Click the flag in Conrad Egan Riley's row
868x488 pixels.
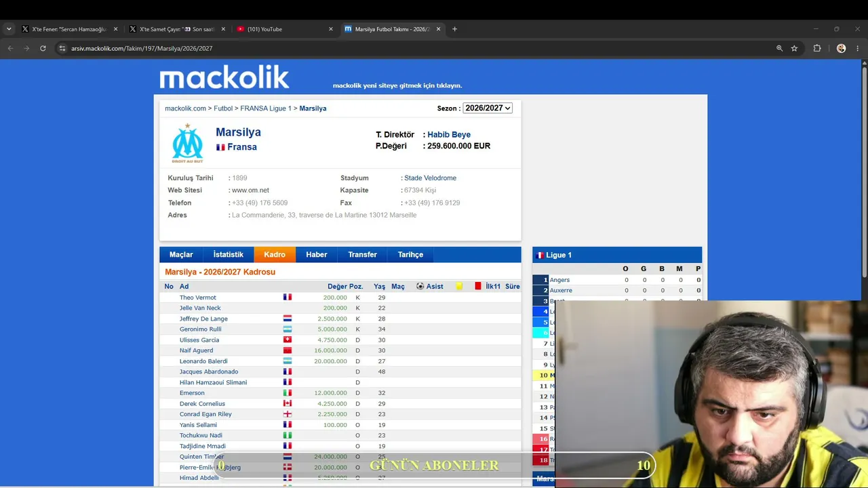point(288,414)
